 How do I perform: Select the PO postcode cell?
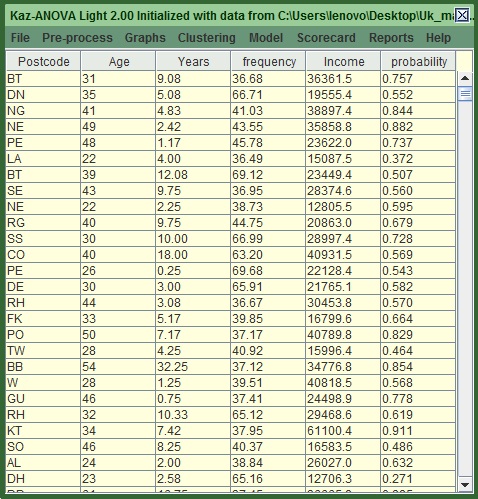[x=43, y=335]
